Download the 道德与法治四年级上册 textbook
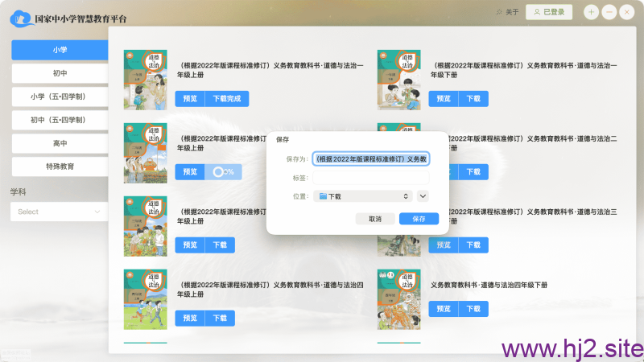Screen dimensions: 644x362 [220, 318]
